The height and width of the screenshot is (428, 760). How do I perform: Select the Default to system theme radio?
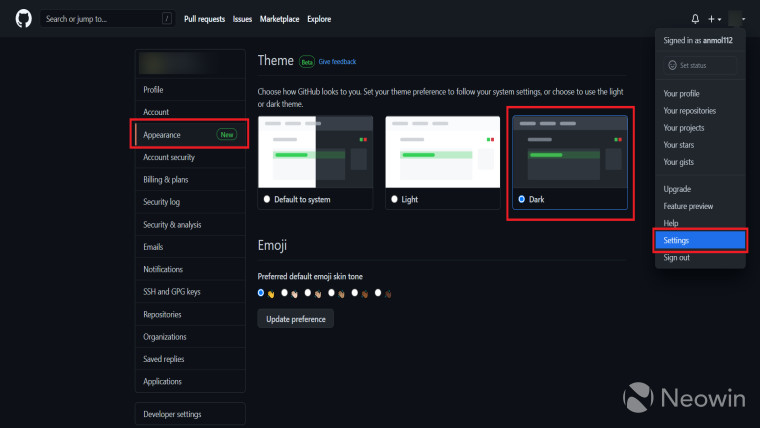pos(267,199)
